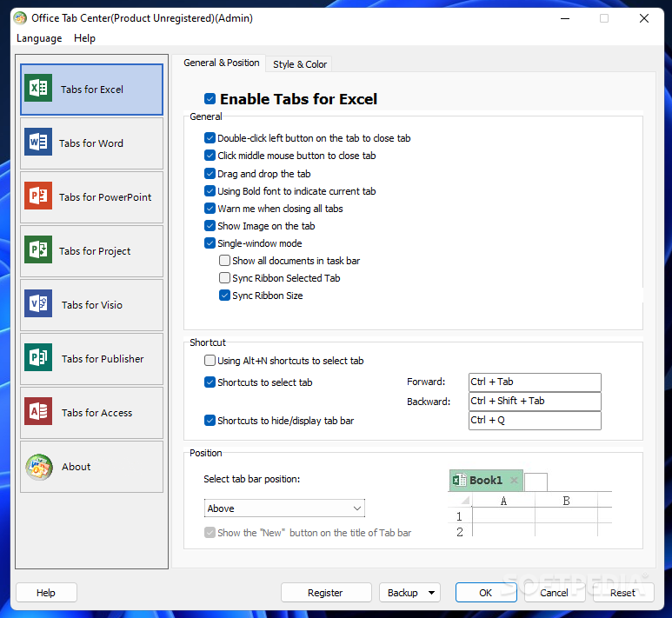Confirm settings with OK button
The height and width of the screenshot is (618, 672).
pos(486,593)
